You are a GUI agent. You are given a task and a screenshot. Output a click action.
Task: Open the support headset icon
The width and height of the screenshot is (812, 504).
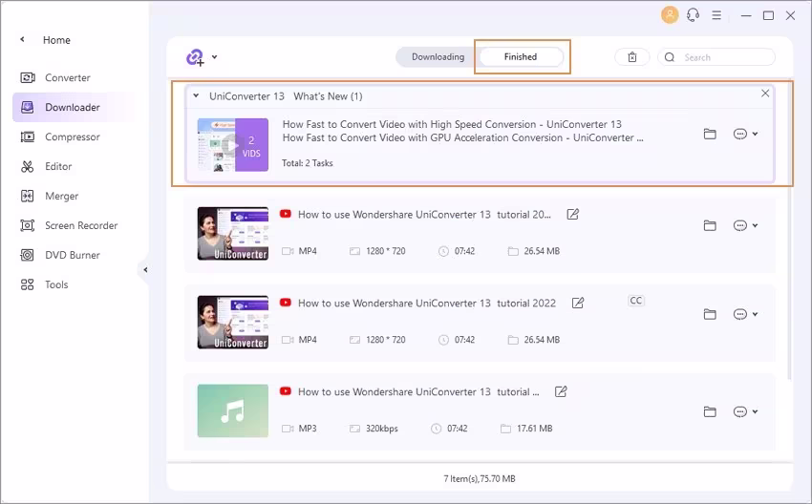[x=693, y=15]
